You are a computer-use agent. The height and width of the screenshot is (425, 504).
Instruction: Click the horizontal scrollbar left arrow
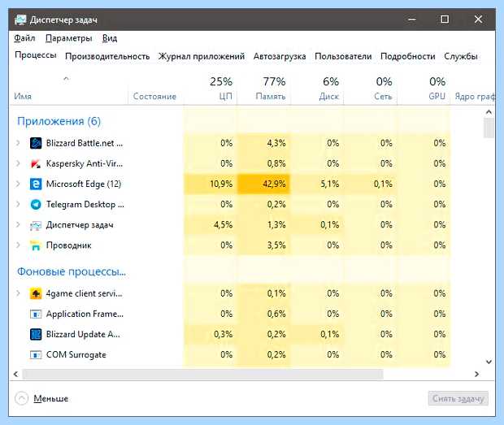point(15,375)
